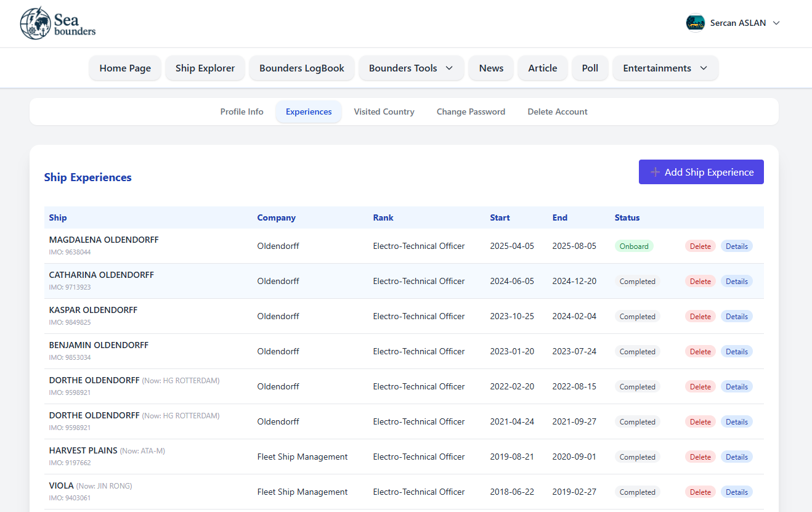Open Bounders LogBook page

point(301,68)
